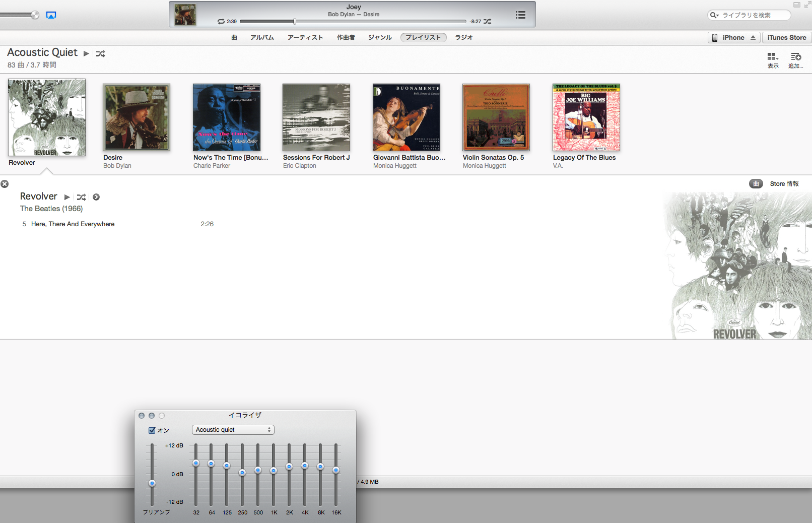Click the 4K equalizer slider knob
Screen dimensions: 812x523
click(305, 466)
